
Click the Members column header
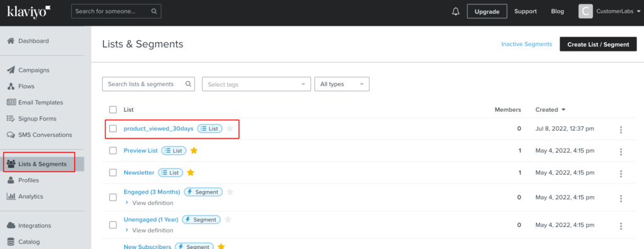tap(508, 109)
